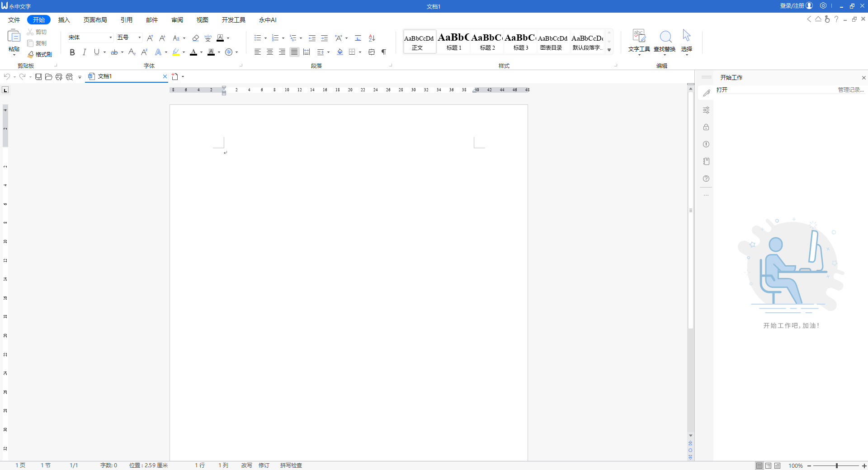The image size is (868, 470).
Task: Click the lock icon in the sidebar
Action: (x=706, y=127)
